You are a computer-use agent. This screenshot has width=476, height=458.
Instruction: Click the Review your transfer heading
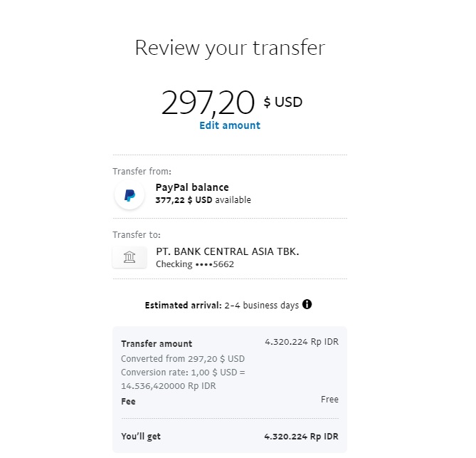(230, 48)
